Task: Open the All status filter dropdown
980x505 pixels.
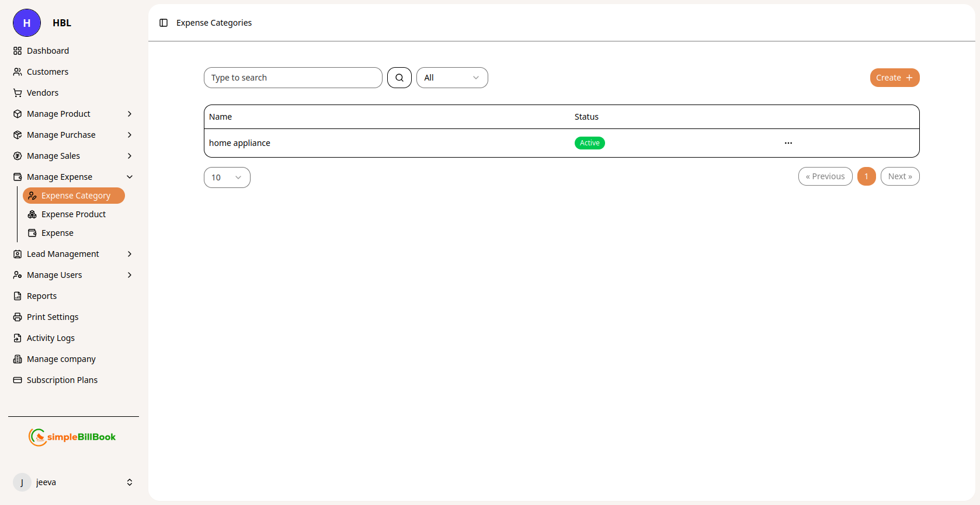Action: click(x=451, y=78)
